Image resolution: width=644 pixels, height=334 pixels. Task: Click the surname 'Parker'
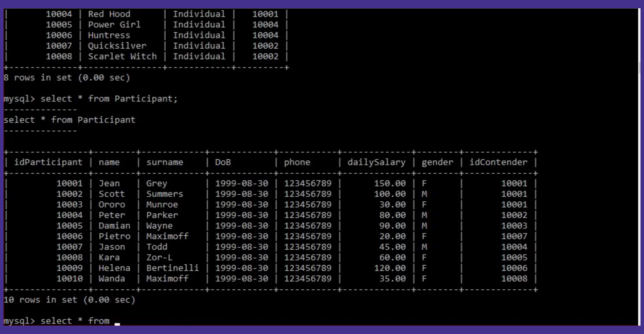162,215
